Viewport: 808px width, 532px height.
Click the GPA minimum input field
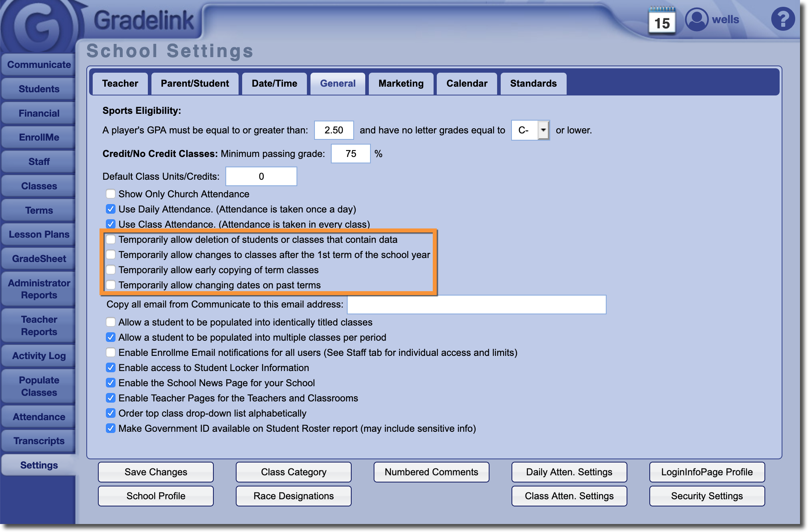coord(334,130)
